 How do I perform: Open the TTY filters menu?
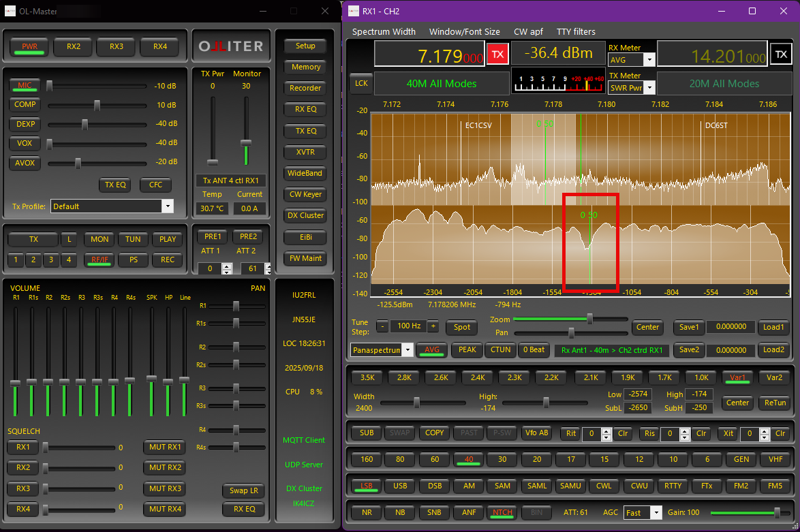click(x=576, y=31)
